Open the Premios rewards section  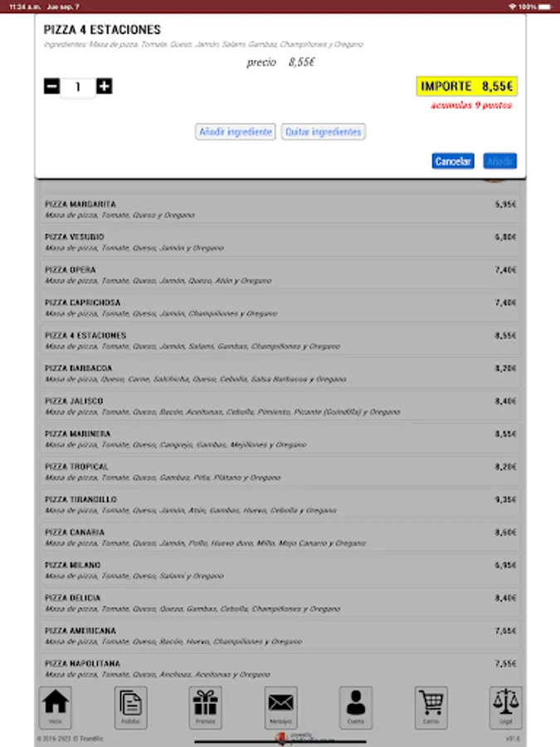204,707
